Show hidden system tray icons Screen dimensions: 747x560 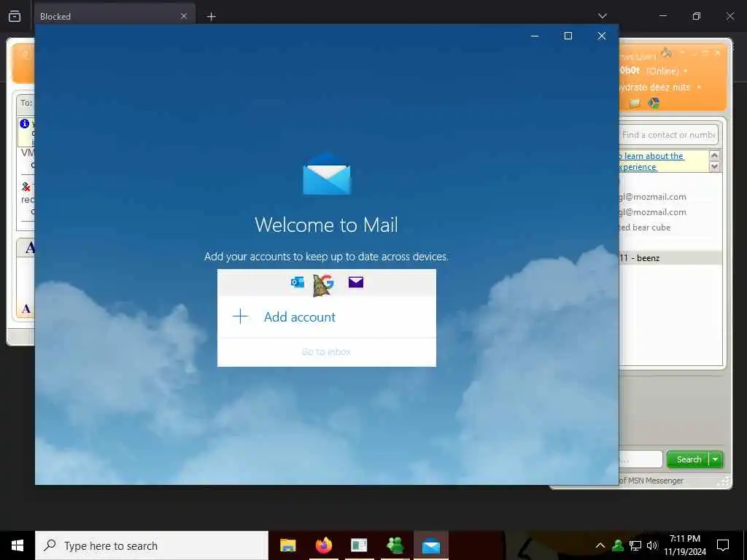coord(600,545)
